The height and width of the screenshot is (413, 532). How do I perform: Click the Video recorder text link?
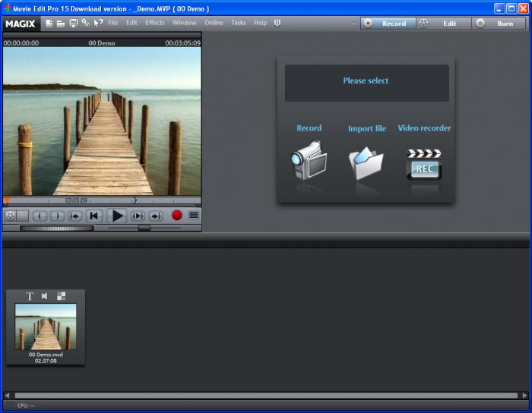[x=424, y=128]
